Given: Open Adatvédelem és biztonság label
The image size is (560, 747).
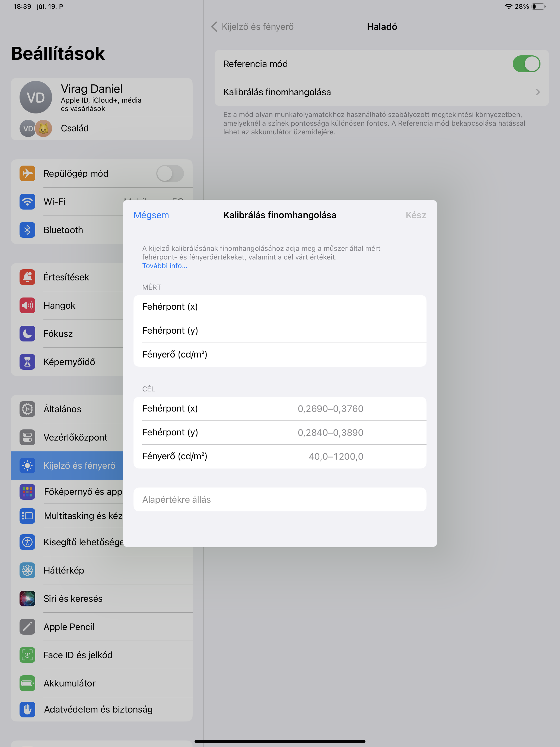Looking at the screenshot, I should click(x=98, y=709).
